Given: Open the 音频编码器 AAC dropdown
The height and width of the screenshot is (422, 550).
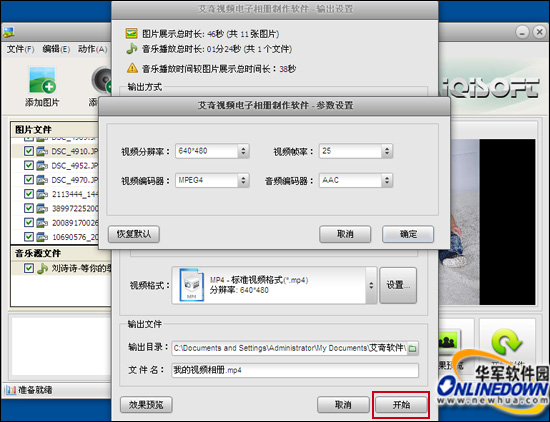Looking at the screenshot, I should coord(356,180).
